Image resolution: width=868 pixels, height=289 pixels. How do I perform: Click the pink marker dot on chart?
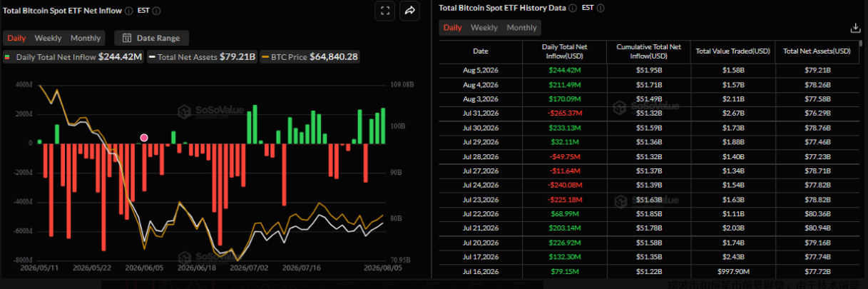pos(144,137)
